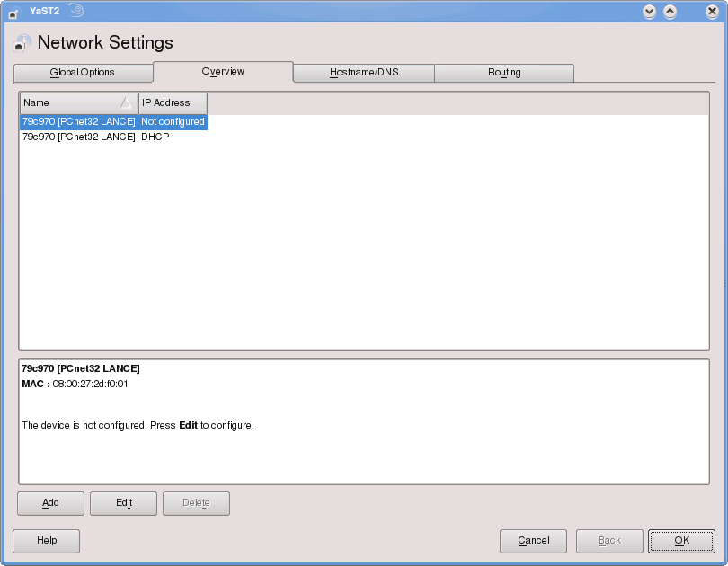
Task: Click the Delete button
Action: pyautogui.click(x=197, y=503)
